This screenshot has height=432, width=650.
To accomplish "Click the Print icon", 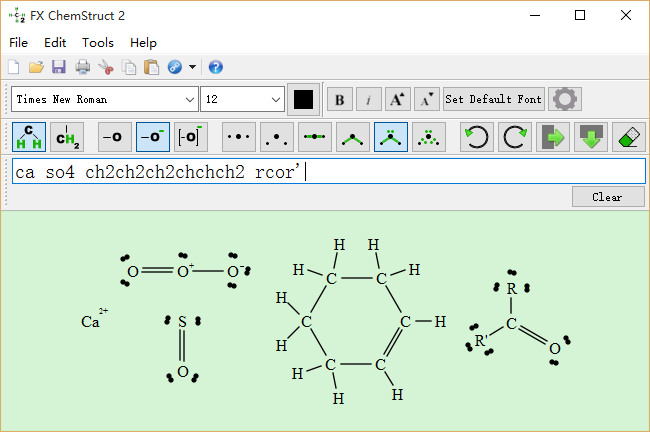I will (x=82, y=67).
